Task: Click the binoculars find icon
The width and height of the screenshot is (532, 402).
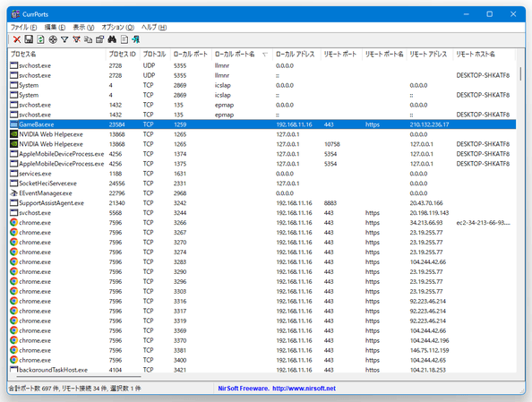Action: point(112,39)
